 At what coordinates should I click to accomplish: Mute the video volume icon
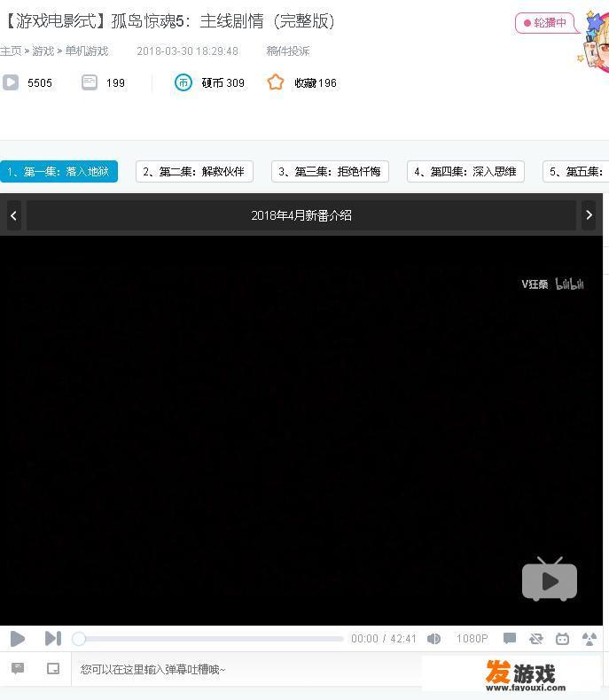click(433, 639)
